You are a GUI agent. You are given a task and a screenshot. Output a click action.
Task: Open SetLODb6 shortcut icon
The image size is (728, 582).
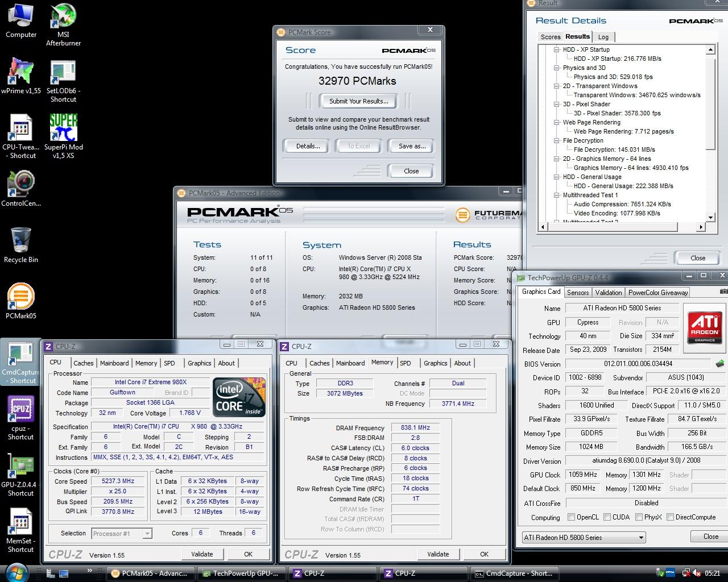point(63,81)
